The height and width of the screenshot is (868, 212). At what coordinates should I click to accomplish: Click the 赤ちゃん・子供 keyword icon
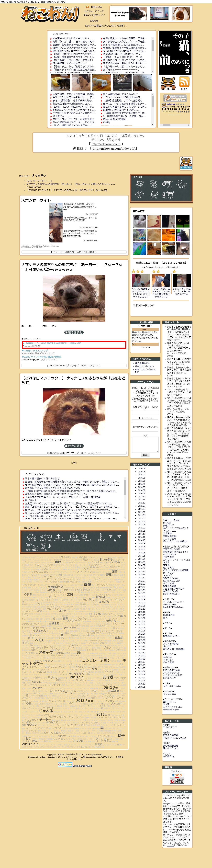(73, 537)
